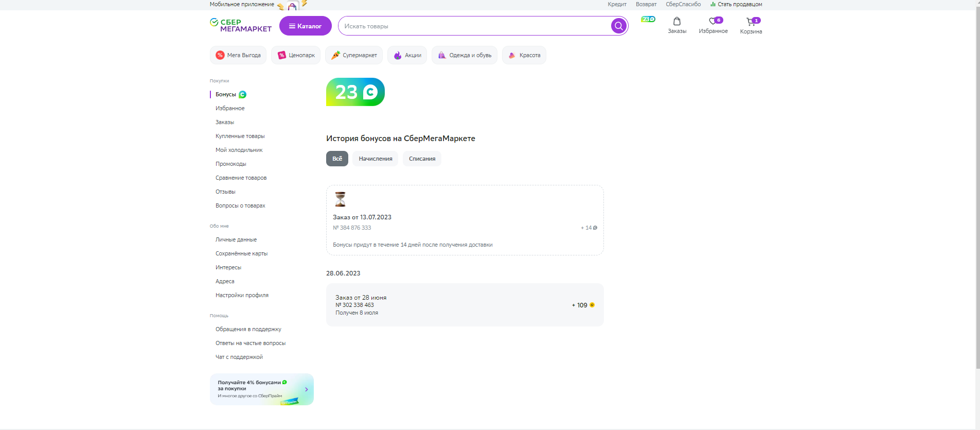Open the Одежда и обувь category
Screen dimensions: 980x430
tap(465, 55)
